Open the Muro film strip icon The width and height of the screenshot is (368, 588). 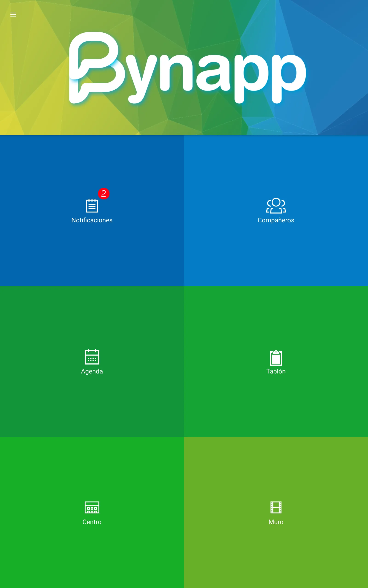[276, 507]
